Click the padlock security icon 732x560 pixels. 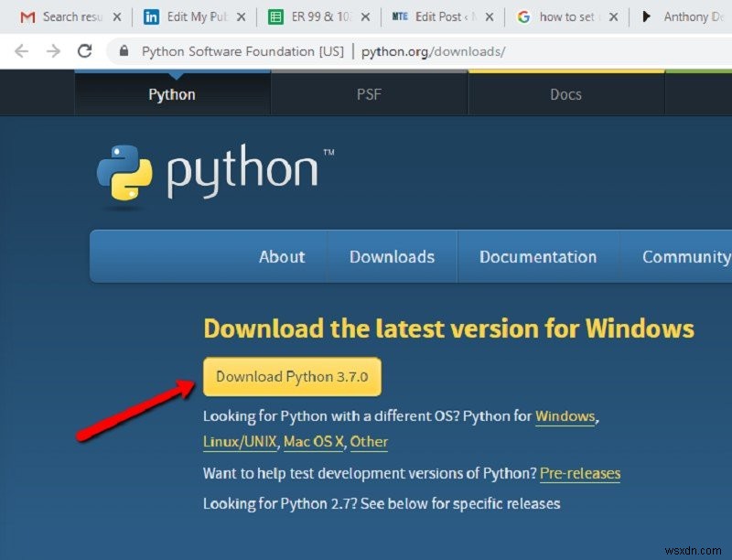click(124, 52)
